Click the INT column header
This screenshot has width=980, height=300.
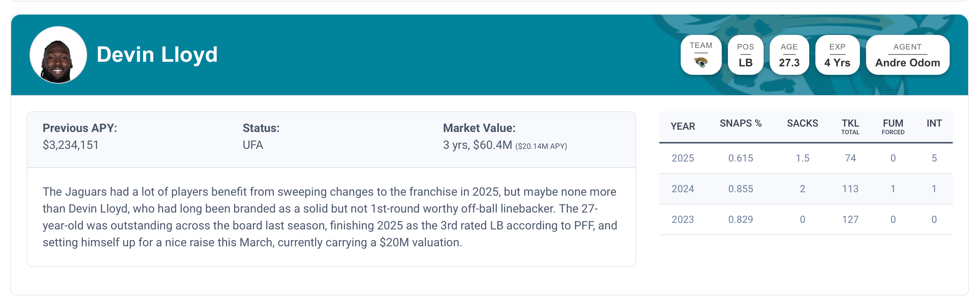click(x=934, y=124)
